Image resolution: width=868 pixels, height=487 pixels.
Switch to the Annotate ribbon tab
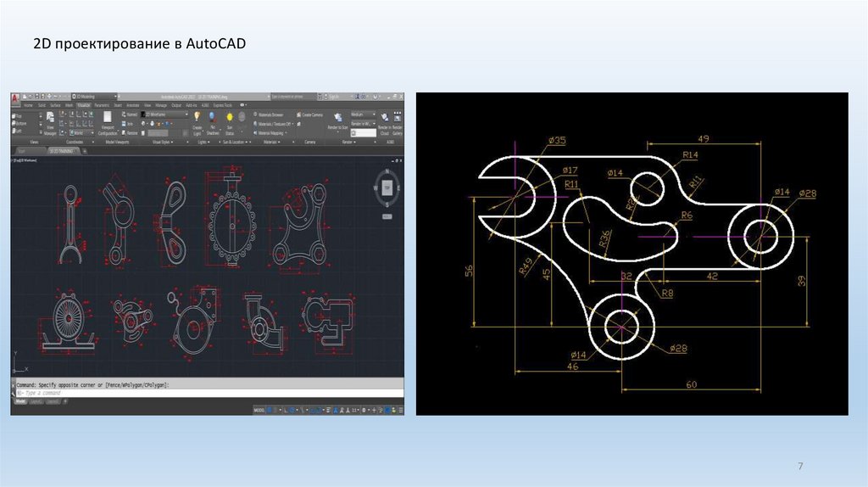click(133, 104)
